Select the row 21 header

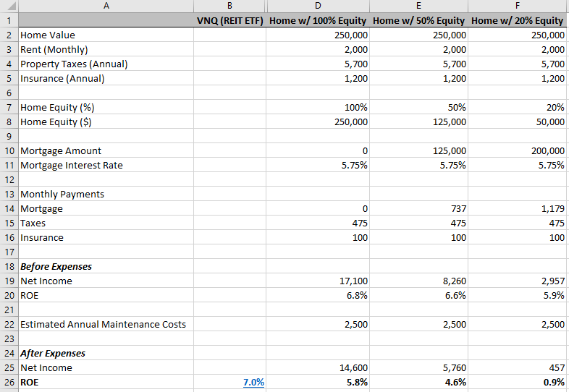click(9, 310)
